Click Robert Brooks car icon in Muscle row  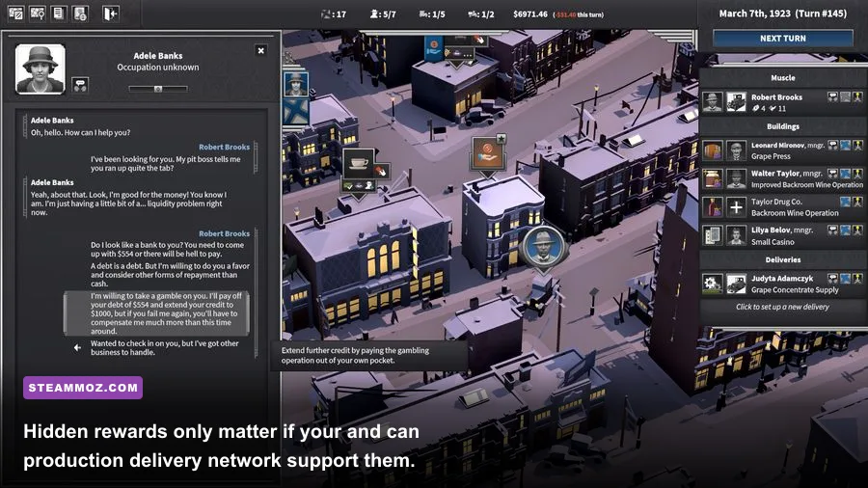pos(736,102)
